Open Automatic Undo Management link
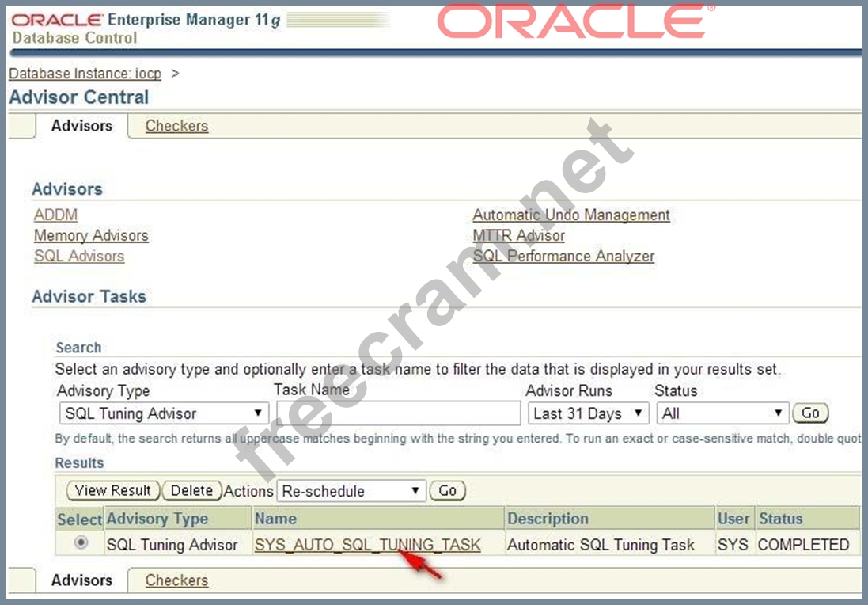This screenshot has height=605, width=868. (571, 215)
